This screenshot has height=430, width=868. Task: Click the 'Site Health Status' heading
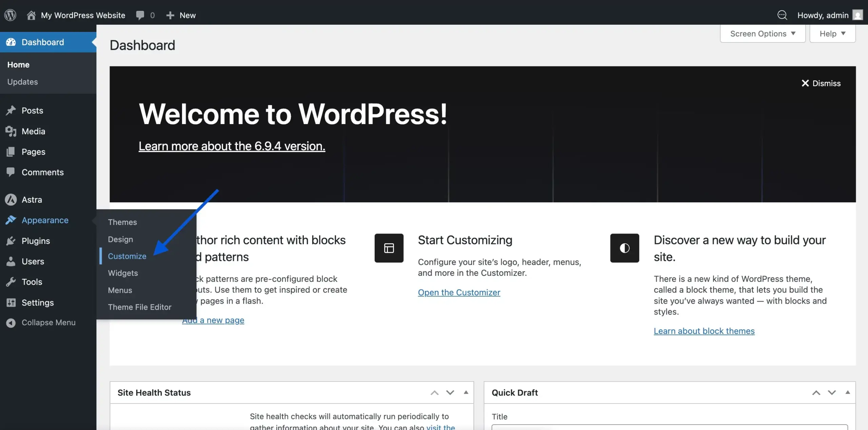click(154, 393)
